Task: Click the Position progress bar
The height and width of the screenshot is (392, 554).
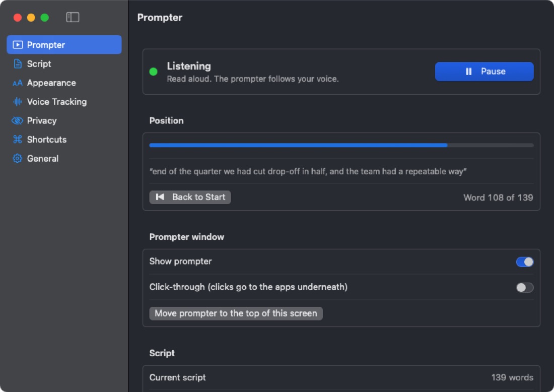Action: coord(341,145)
